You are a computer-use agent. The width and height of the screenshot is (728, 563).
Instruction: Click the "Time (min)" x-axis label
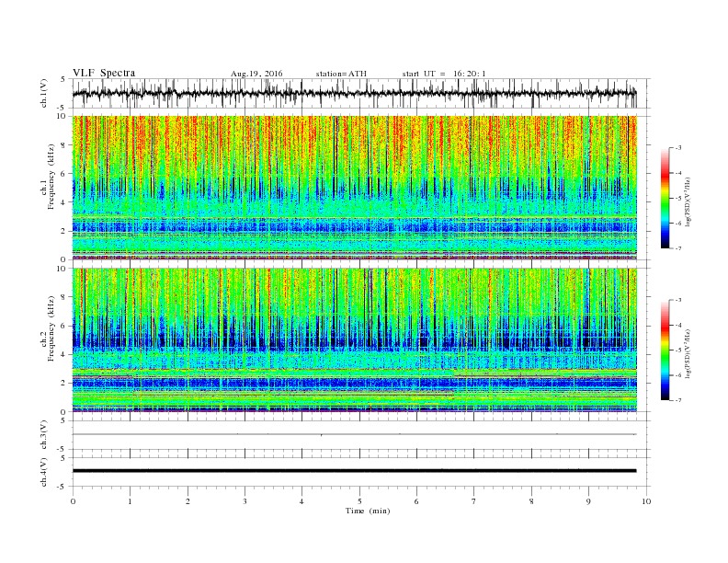[368, 511]
